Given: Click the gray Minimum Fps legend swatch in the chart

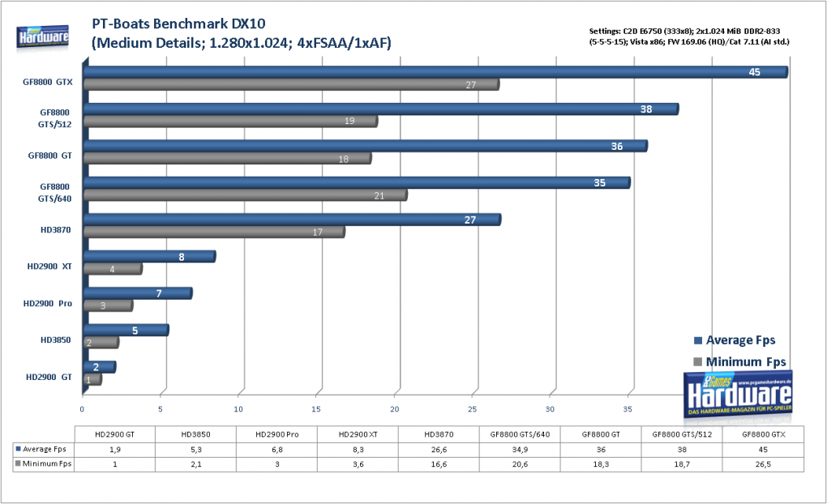Looking at the screenshot, I should pyautogui.click(x=698, y=361).
